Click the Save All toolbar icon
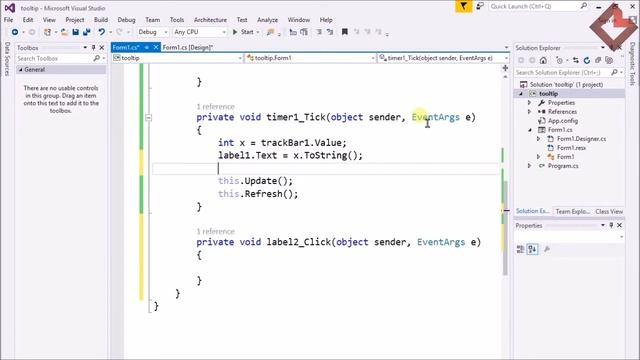Viewport: 640px width, 360px height. point(87,32)
